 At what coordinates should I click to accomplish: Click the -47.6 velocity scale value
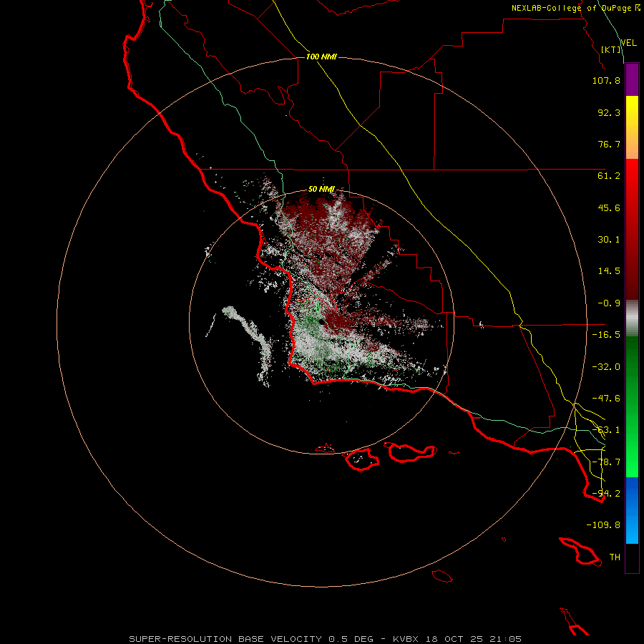tap(606, 399)
